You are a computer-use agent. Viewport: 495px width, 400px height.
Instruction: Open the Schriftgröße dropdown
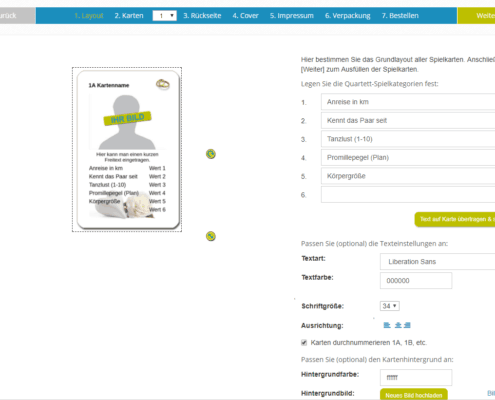coord(390,306)
